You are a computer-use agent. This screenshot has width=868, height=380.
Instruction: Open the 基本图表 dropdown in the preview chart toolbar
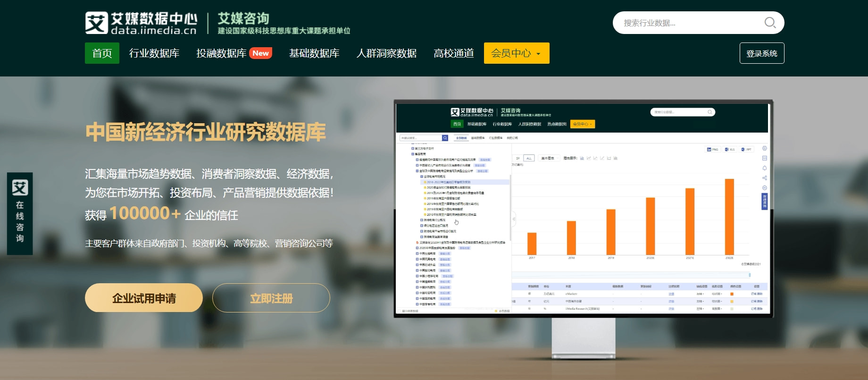549,159
